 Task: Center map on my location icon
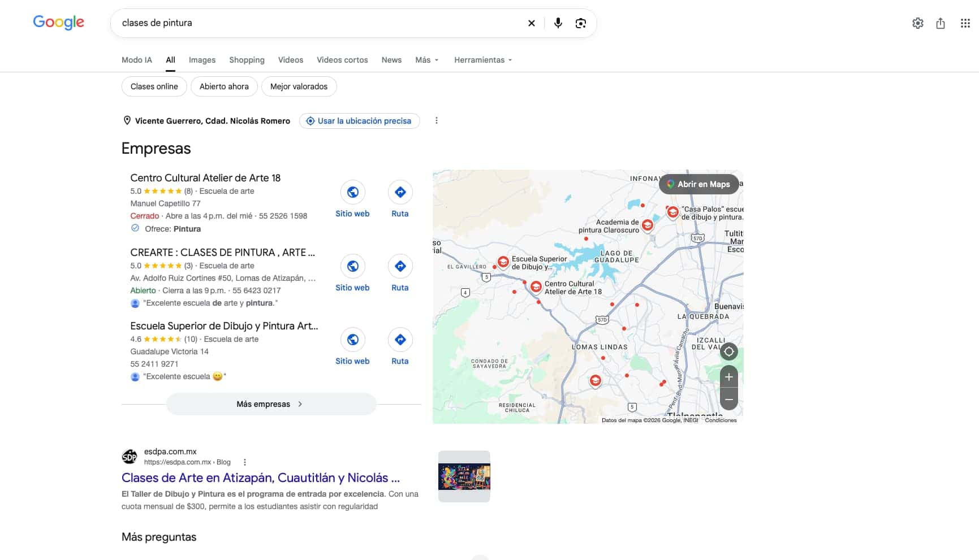(728, 351)
